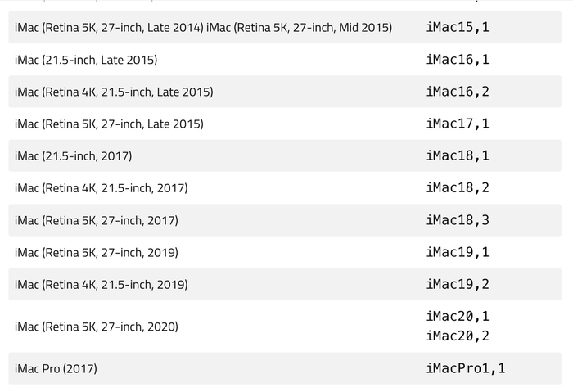Select iMac (Retina 4K, 21.5-inch, Late 2015)
This screenshot has height=392, width=573.
point(114,92)
